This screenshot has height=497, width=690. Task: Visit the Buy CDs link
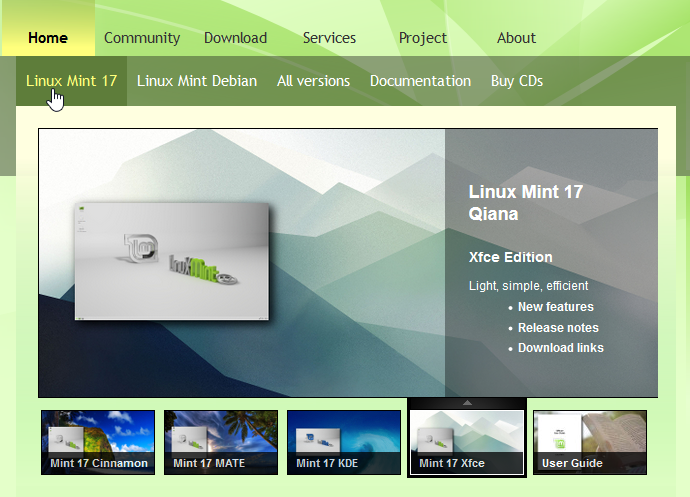coord(517,81)
